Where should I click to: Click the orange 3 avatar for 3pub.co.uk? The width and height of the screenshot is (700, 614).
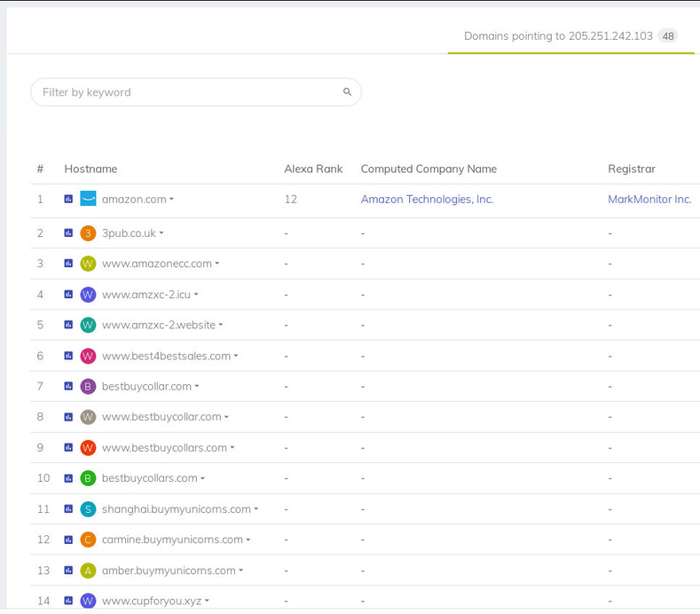88,233
